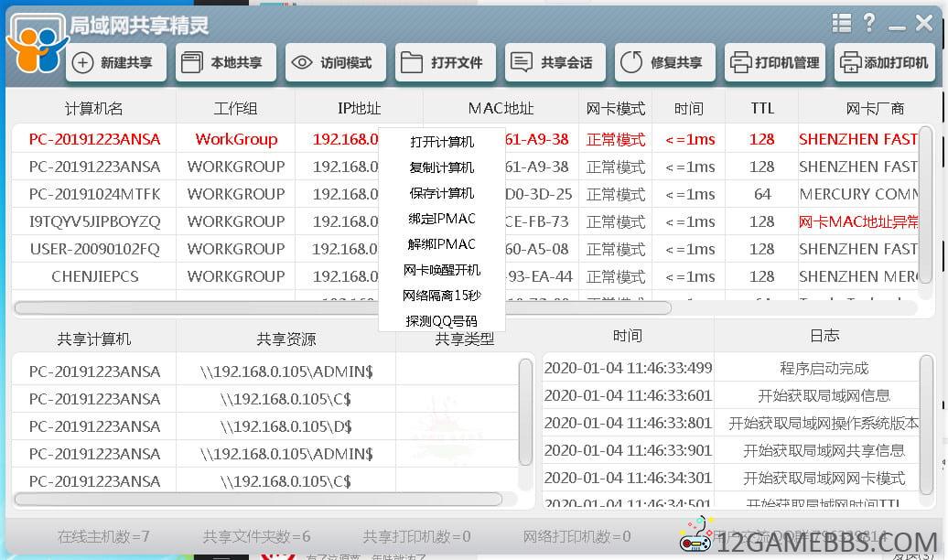Select 绑定IPMAC menu entry
This screenshot has height=560, width=948.
[442, 219]
